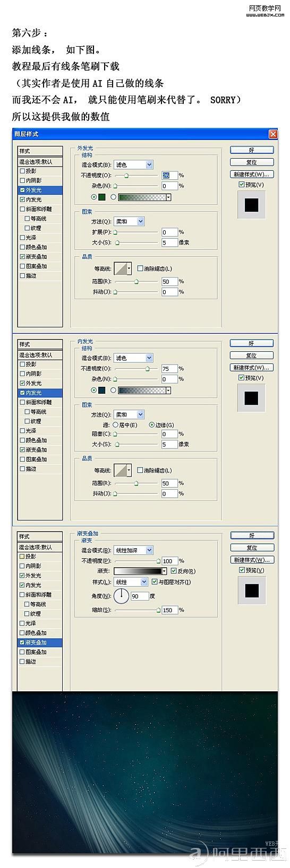Expand gradient picker arrow in 渐变叠加 dialog
This screenshot has width=290, height=868.
(164, 571)
